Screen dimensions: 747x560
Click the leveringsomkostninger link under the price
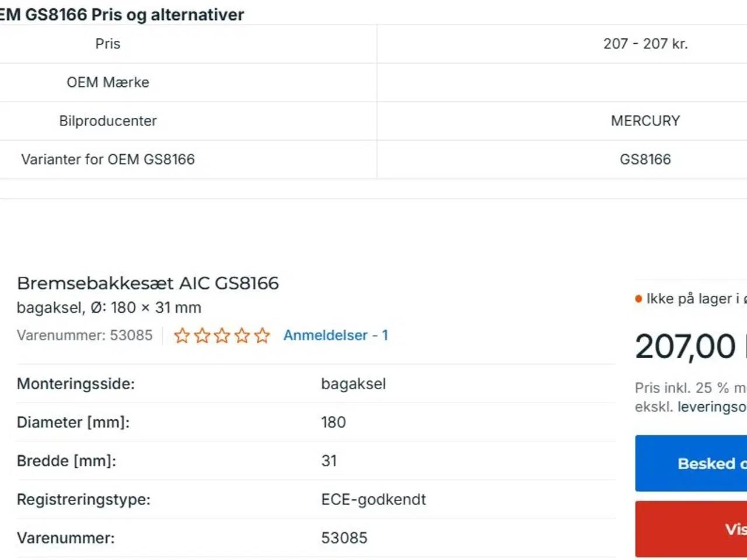coord(711,407)
